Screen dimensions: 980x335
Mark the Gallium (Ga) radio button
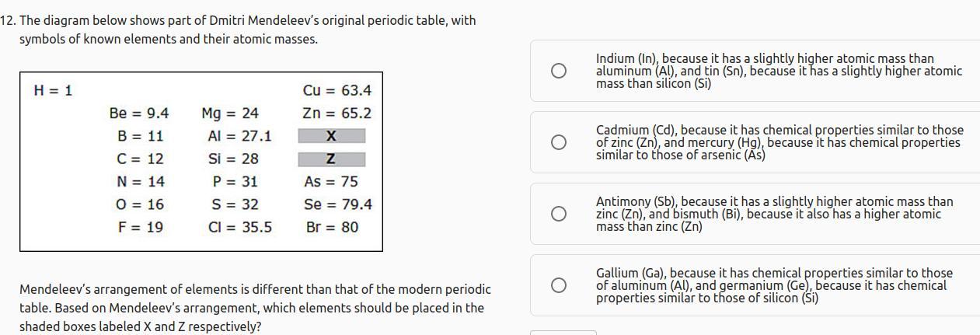pos(558,285)
